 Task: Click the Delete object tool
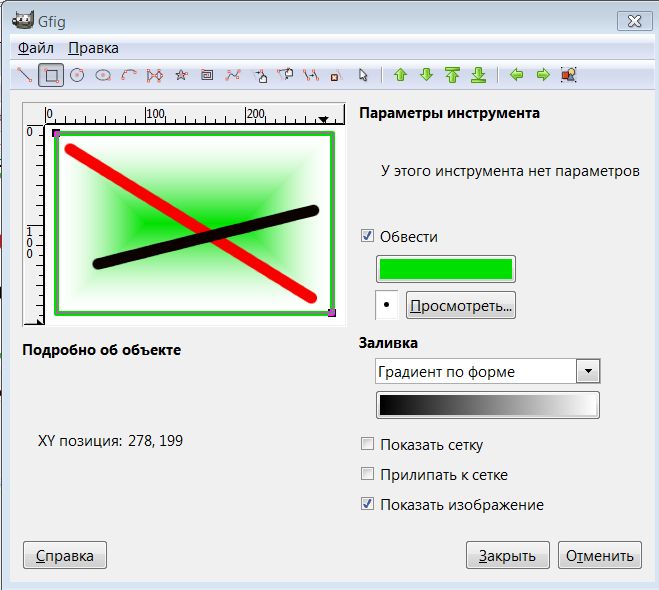click(x=337, y=75)
